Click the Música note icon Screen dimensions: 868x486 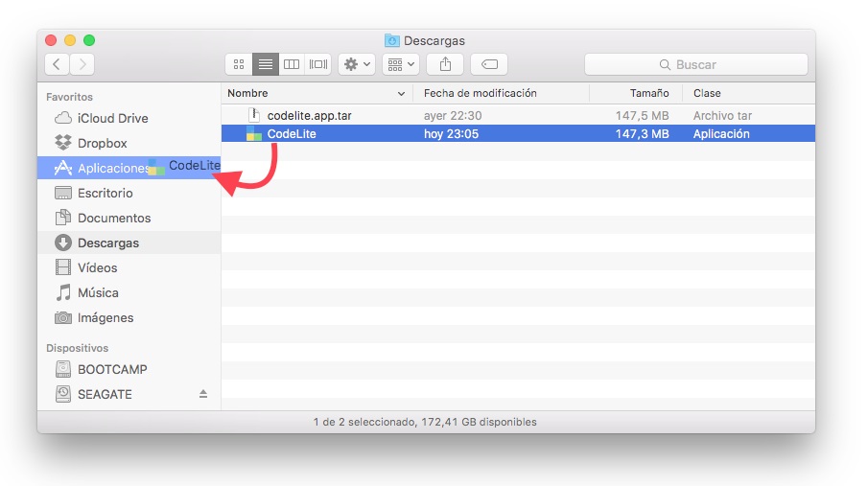63,292
